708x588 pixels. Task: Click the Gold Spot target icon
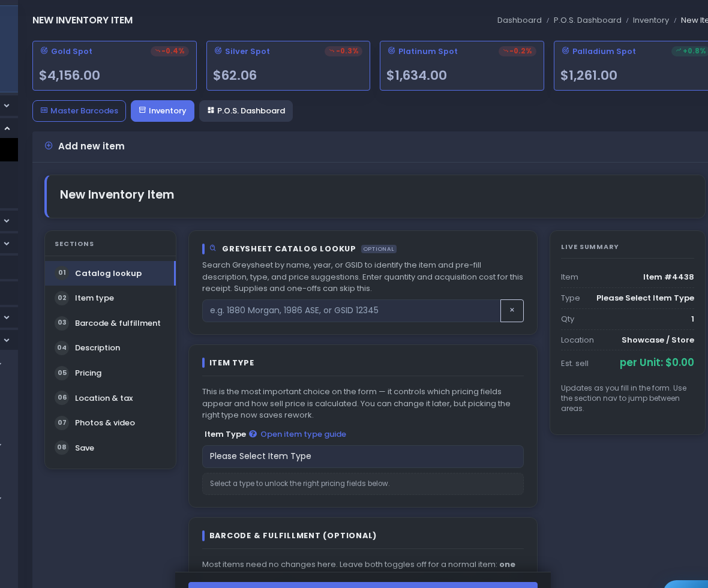tap(44, 50)
